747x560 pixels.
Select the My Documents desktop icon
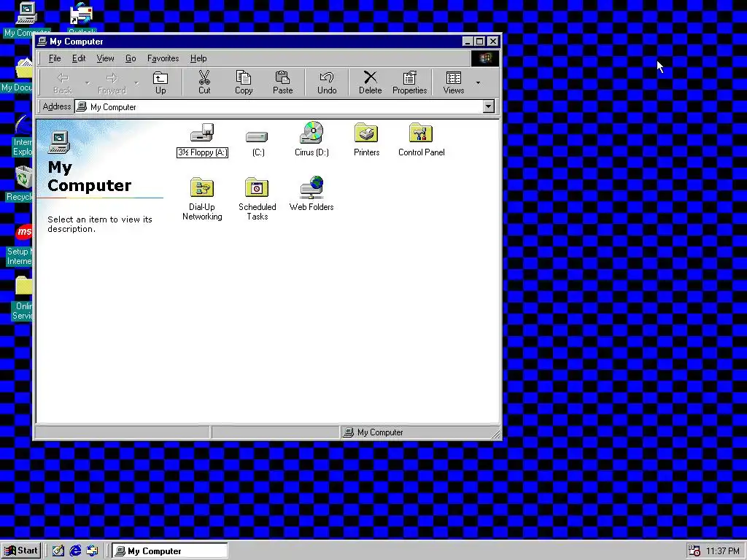point(24,69)
